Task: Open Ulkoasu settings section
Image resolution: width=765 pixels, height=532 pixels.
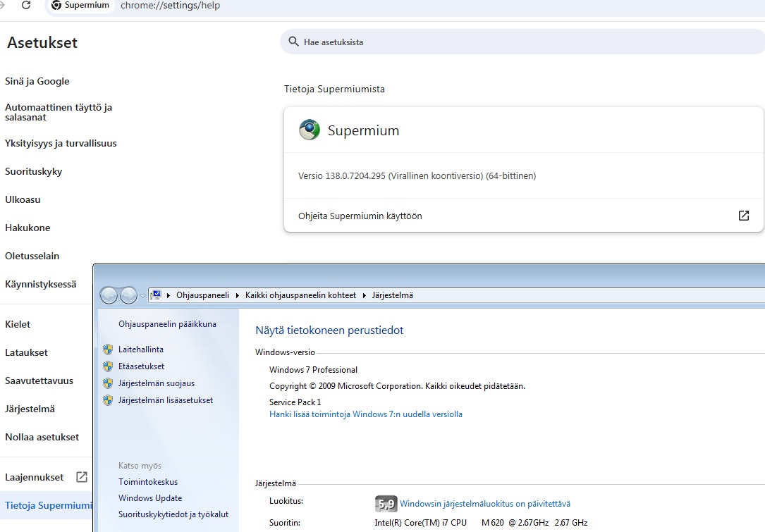Action: click(23, 199)
